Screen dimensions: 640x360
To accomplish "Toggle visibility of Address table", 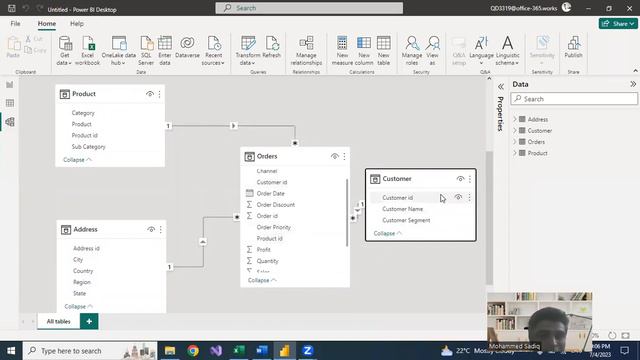I will (x=151, y=229).
